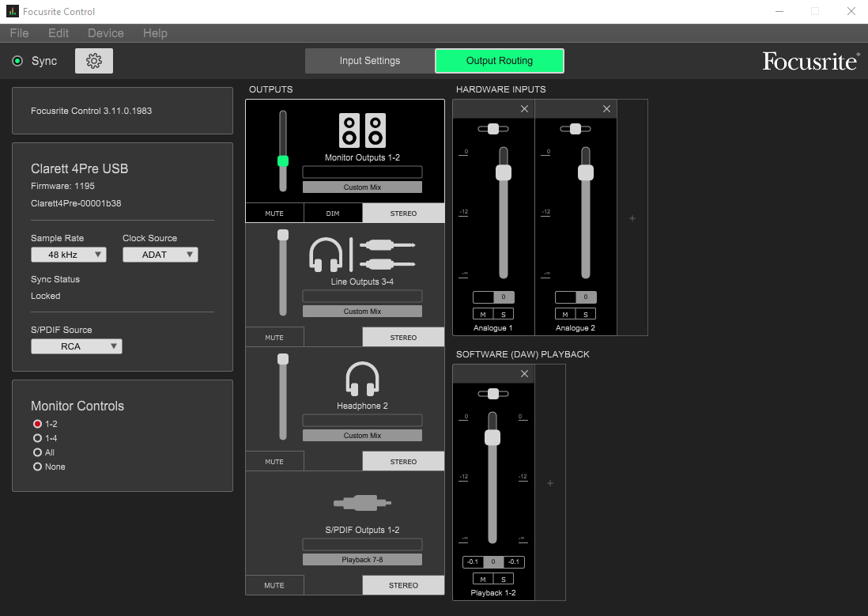Screen dimensions: 868x616
Task: Solo the Analogue 2 channel (S)
Action: click(586, 314)
